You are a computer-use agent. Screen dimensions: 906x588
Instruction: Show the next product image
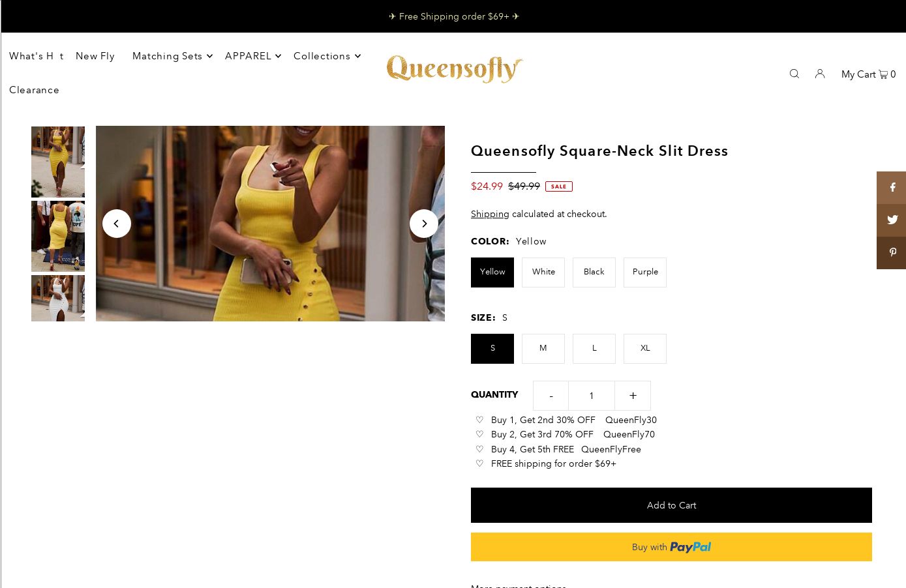click(424, 224)
